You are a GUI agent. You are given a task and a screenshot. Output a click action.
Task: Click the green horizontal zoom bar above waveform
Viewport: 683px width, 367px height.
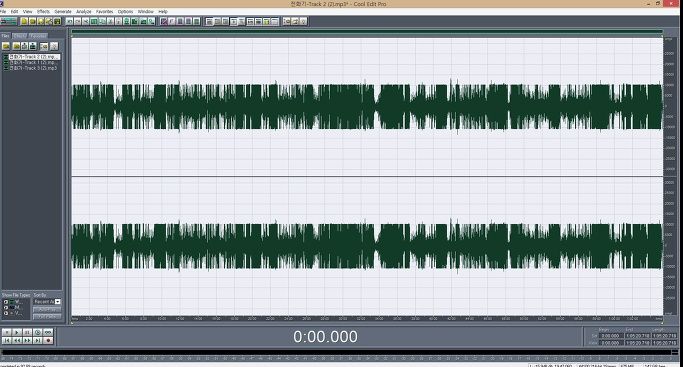click(x=367, y=32)
